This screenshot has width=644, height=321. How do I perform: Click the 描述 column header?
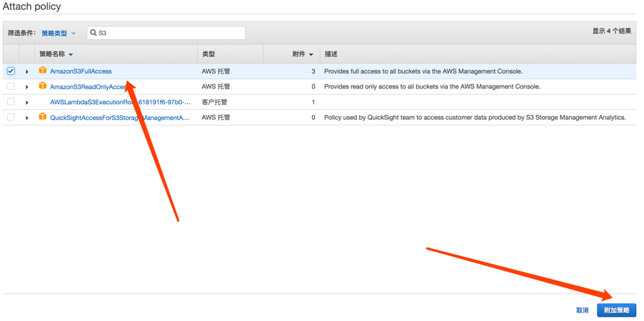pyautogui.click(x=331, y=54)
